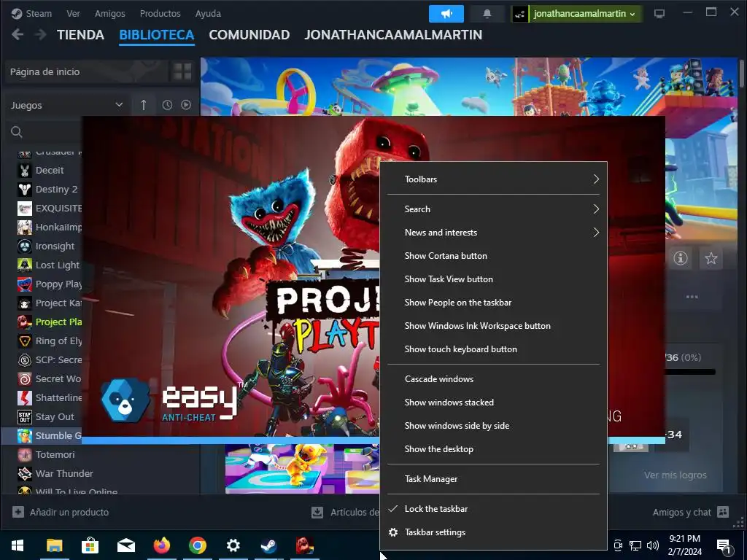Open Windows action center notifications
747x560 pixels.
click(724, 545)
